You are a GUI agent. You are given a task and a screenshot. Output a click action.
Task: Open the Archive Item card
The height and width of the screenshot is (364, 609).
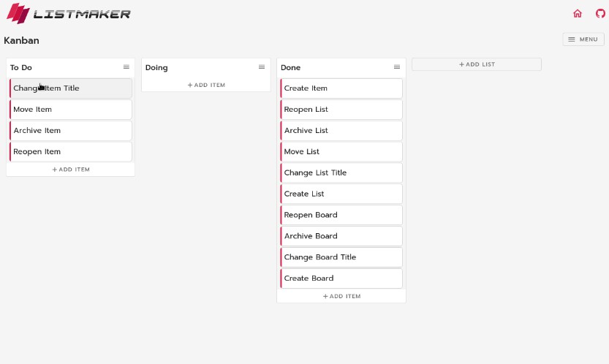point(71,131)
